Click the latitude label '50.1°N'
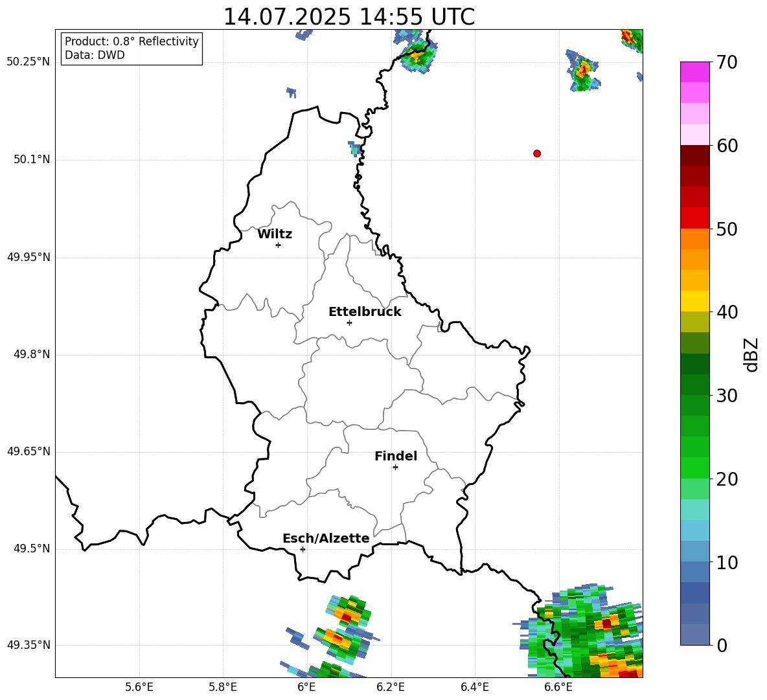Viewport: 767px width, 700px height. (x=32, y=159)
